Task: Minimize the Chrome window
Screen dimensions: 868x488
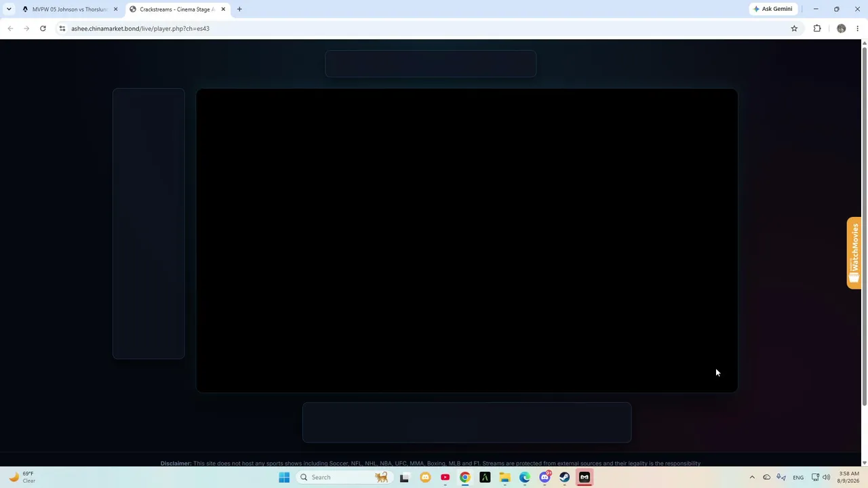Action: click(816, 9)
